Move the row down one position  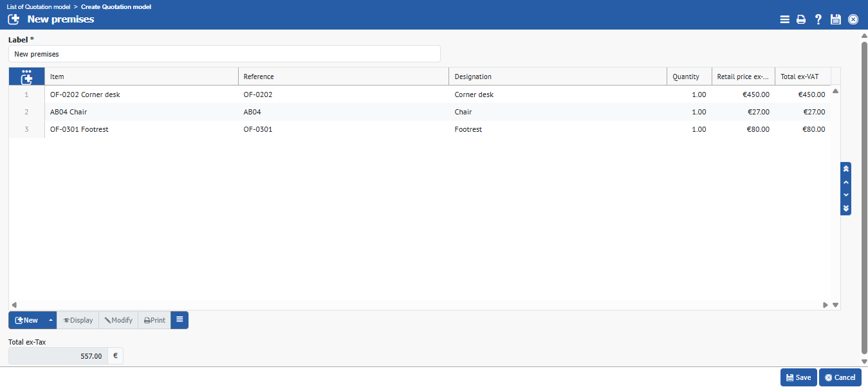846,195
